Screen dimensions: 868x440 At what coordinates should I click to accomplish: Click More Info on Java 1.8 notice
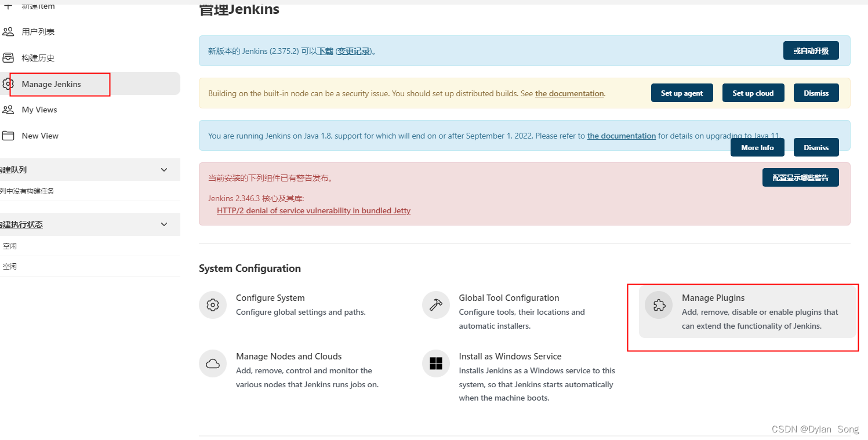(757, 147)
